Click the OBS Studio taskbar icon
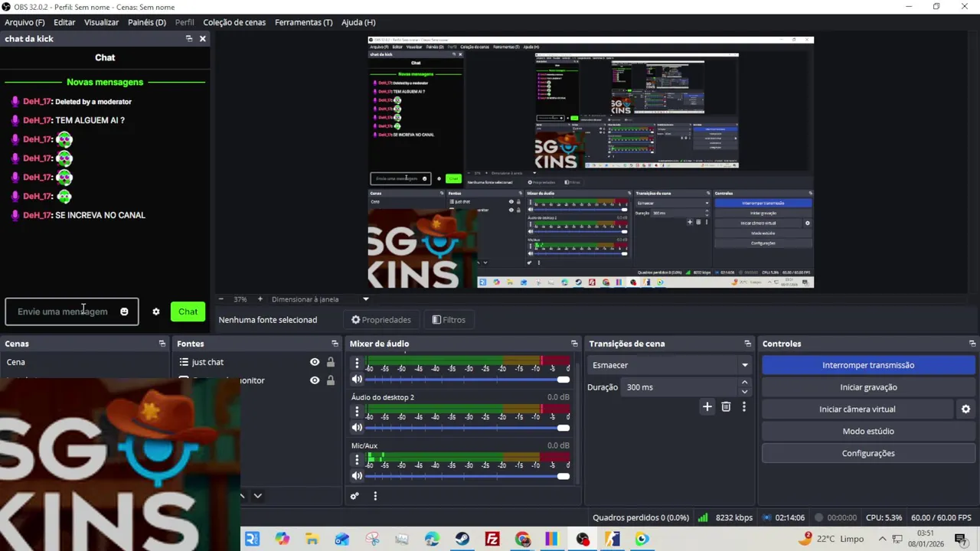This screenshot has width=980, height=551. tap(583, 539)
